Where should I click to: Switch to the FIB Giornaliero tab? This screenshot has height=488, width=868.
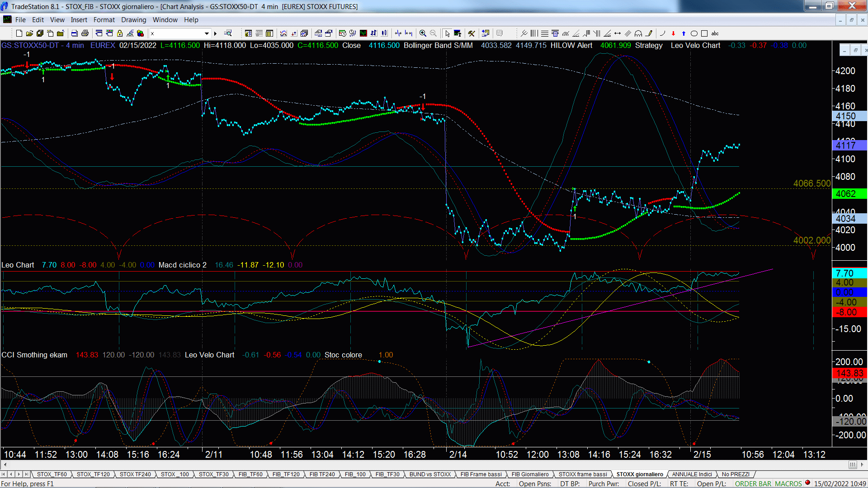click(530, 474)
